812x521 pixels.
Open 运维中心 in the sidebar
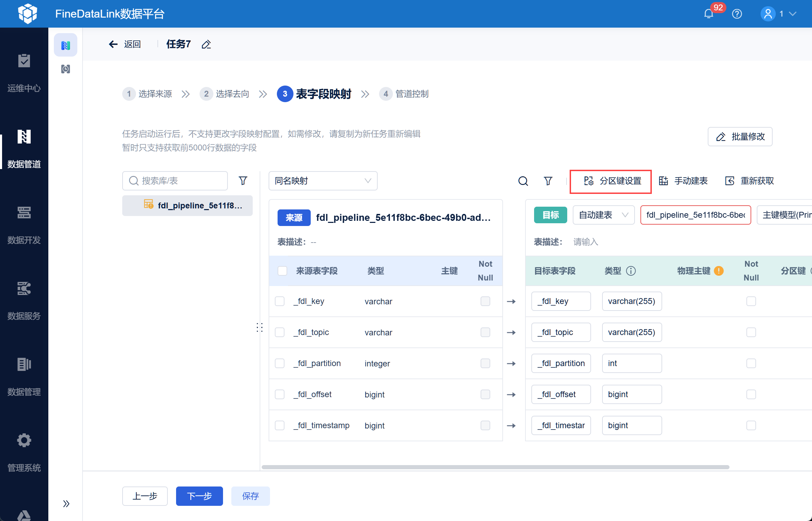[x=24, y=73]
